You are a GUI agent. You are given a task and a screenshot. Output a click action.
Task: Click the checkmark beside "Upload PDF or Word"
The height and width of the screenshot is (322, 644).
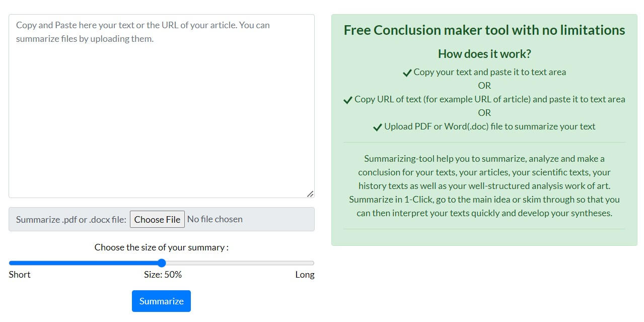click(378, 127)
